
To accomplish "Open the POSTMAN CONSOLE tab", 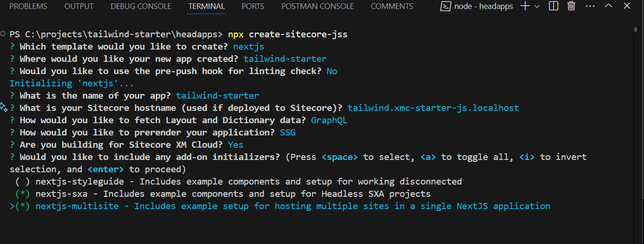I will (x=317, y=7).
